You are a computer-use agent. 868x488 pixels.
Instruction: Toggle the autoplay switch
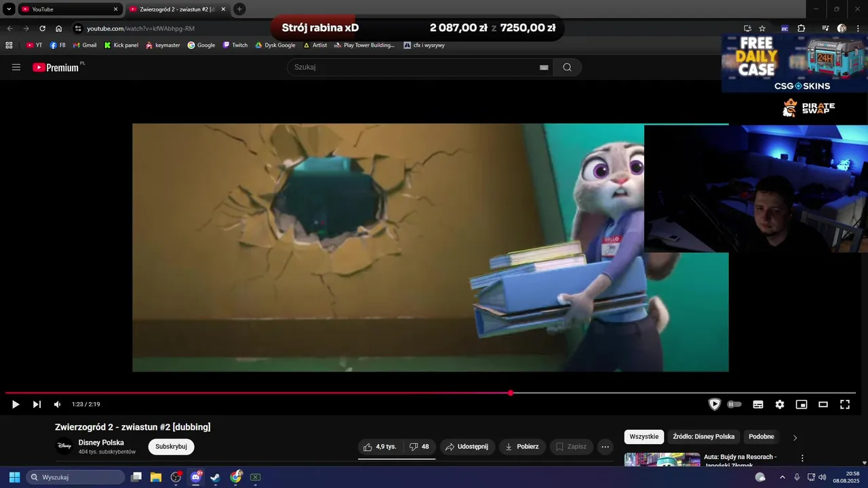(734, 405)
